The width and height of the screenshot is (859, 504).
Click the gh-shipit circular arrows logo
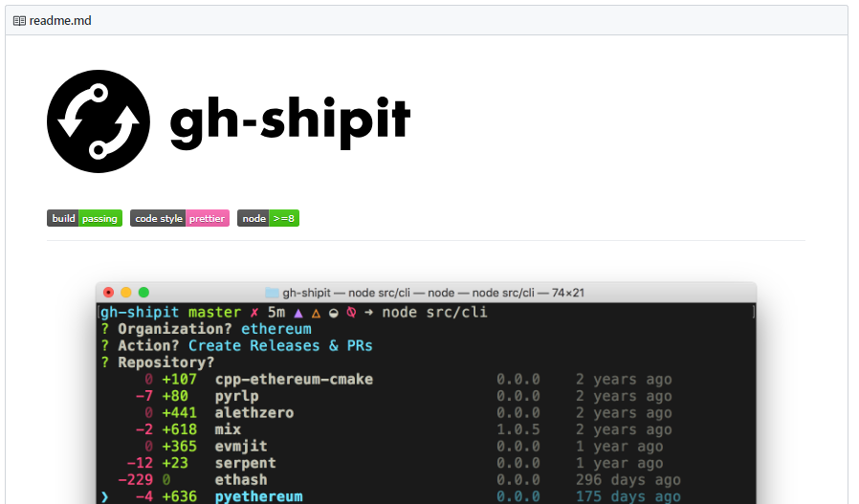pos(99,121)
